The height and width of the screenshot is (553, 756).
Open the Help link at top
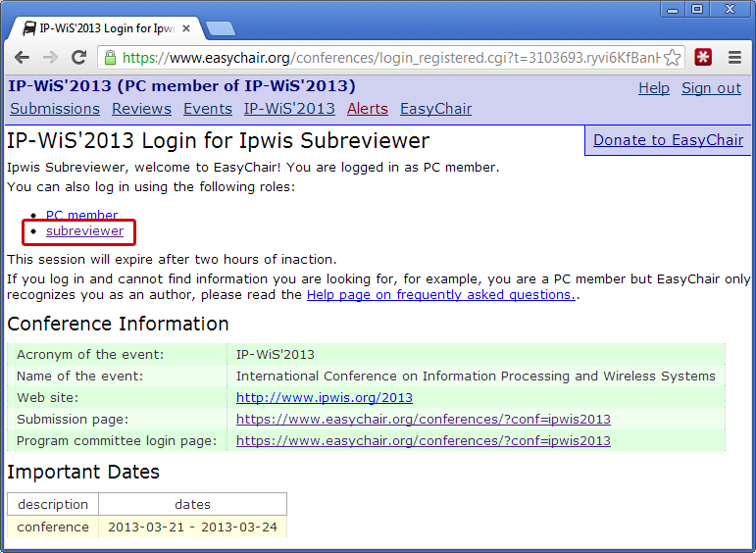pos(653,88)
